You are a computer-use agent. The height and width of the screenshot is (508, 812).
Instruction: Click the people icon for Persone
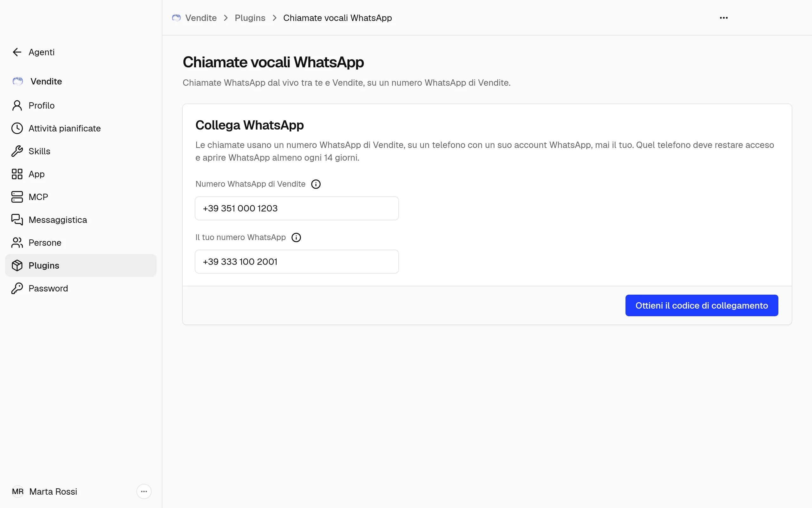[17, 243]
